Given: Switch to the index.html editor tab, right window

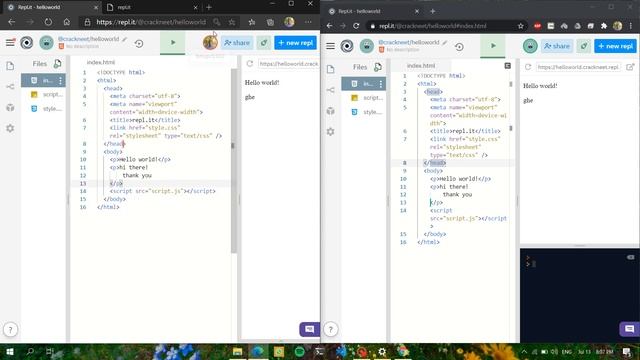Looking at the screenshot, I should pos(421,66).
